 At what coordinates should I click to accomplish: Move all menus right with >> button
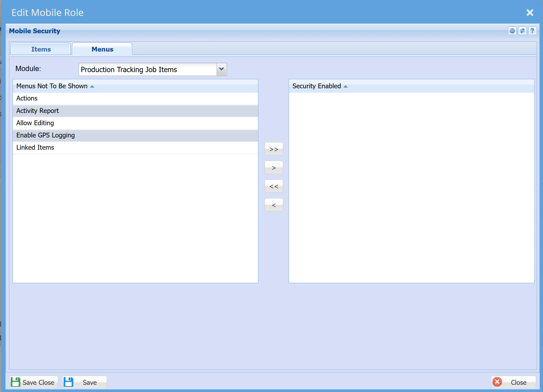click(x=274, y=149)
